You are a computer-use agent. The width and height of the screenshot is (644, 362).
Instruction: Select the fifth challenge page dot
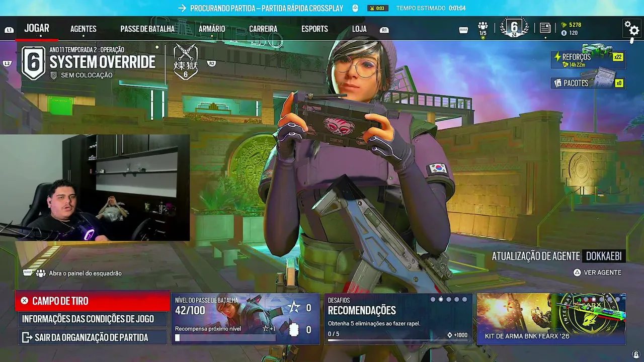pos(464,300)
